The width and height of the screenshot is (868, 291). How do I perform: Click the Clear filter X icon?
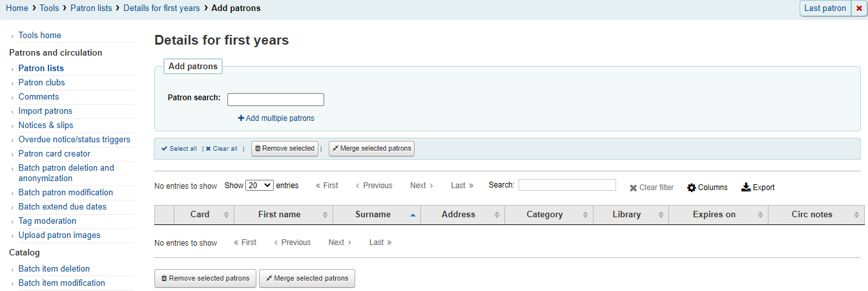point(634,188)
